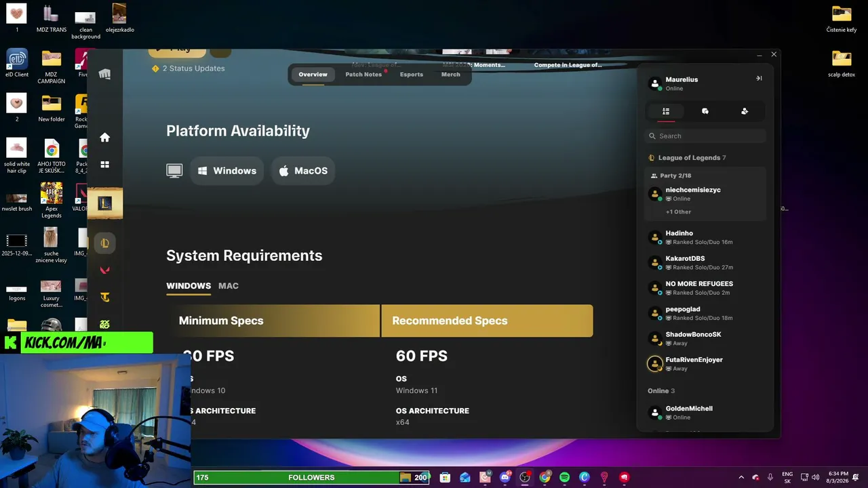Open the taskbar clock showing 6:34 PM
868x488 pixels.
839,477
